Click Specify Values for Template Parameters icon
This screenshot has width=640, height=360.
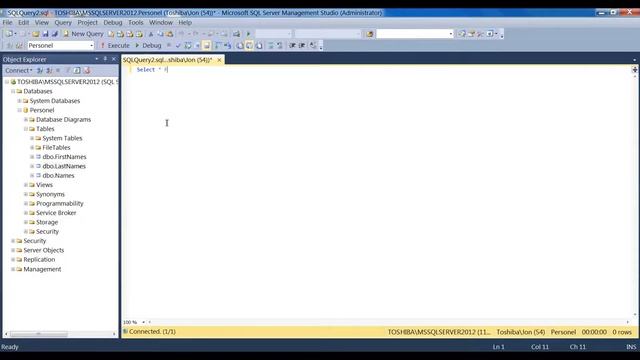click(313, 45)
